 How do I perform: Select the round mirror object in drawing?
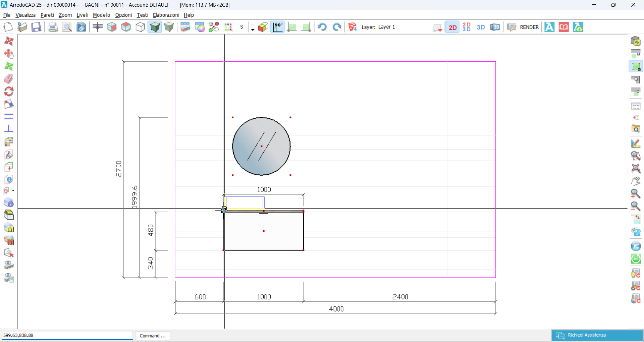point(261,146)
